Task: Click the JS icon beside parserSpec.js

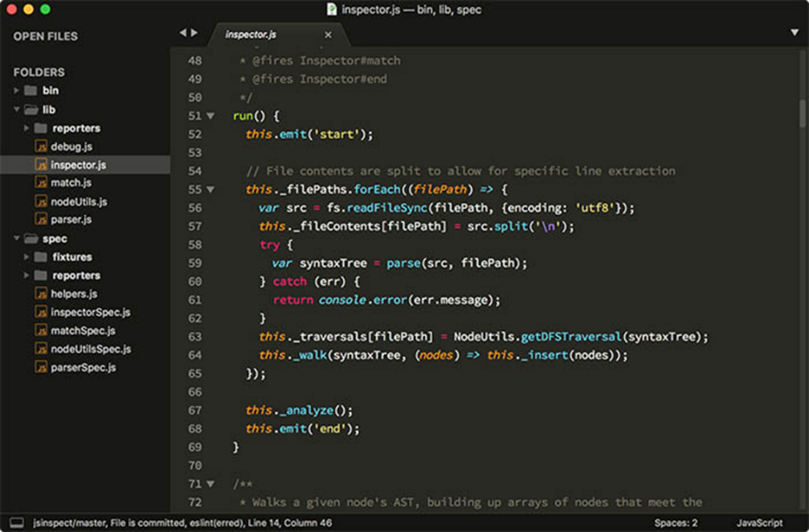Action: point(41,367)
